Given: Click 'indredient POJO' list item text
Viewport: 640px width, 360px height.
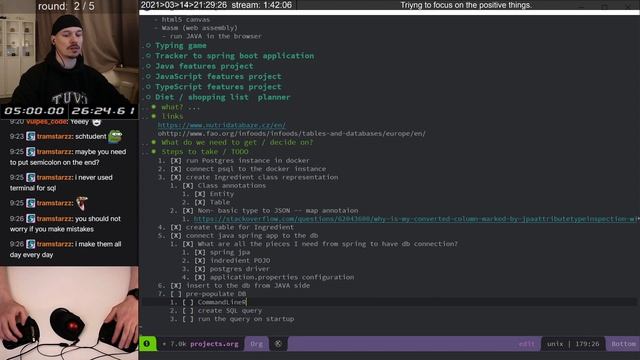Looking at the screenshot, I should pyautogui.click(x=240, y=260).
